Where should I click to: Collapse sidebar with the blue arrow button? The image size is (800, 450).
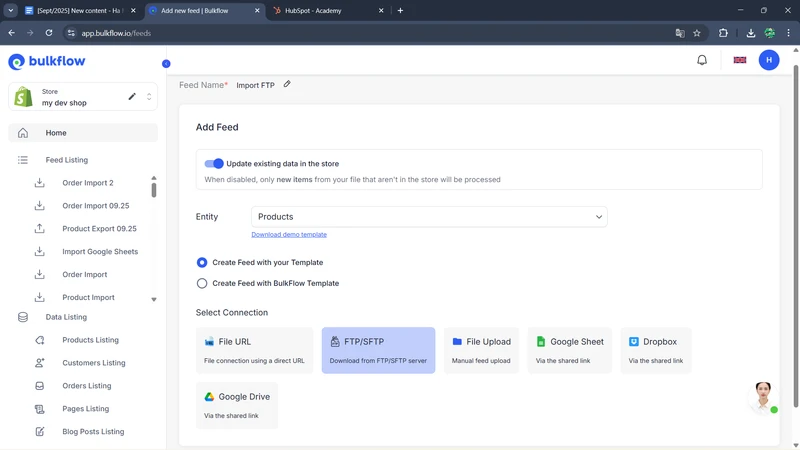[166, 64]
